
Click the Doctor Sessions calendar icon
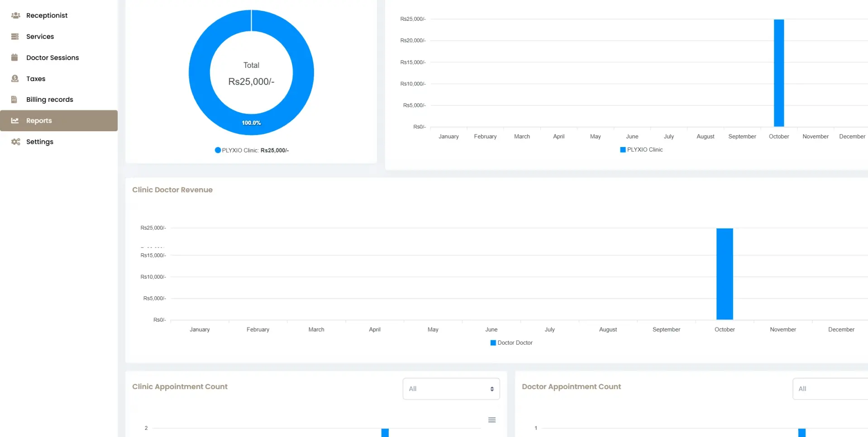14,57
